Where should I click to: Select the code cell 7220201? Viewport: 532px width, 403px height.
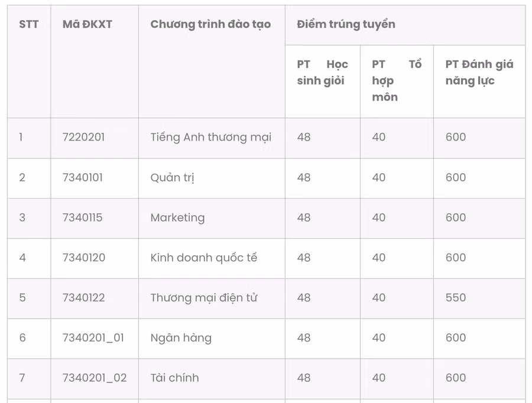pyautogui.click(x=83, y=137)
